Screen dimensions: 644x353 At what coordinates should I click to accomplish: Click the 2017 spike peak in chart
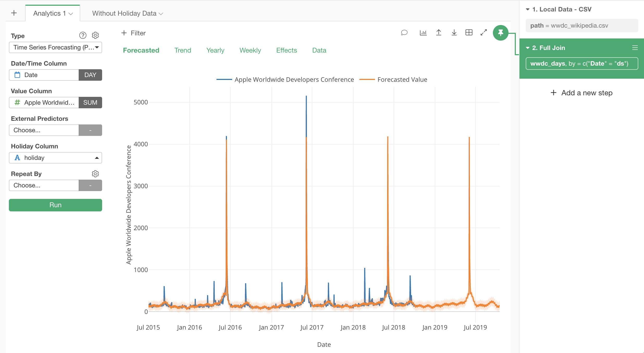(306, 96)
